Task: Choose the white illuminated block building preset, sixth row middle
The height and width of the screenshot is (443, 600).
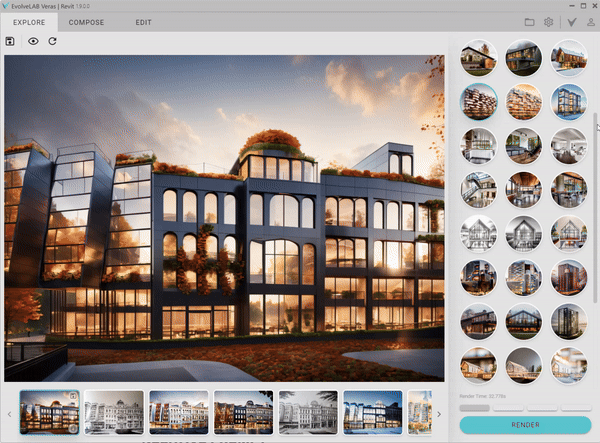Action: (x=523, y=278)
